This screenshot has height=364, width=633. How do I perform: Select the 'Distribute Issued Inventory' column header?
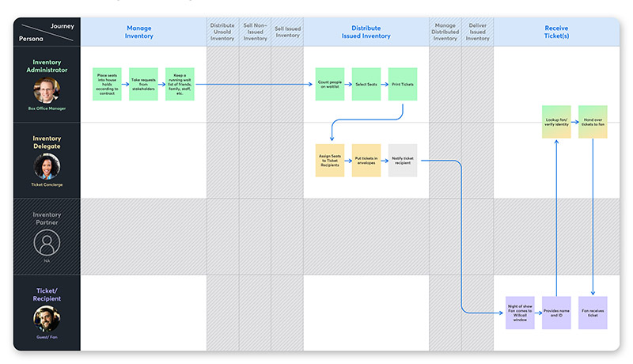366,32
